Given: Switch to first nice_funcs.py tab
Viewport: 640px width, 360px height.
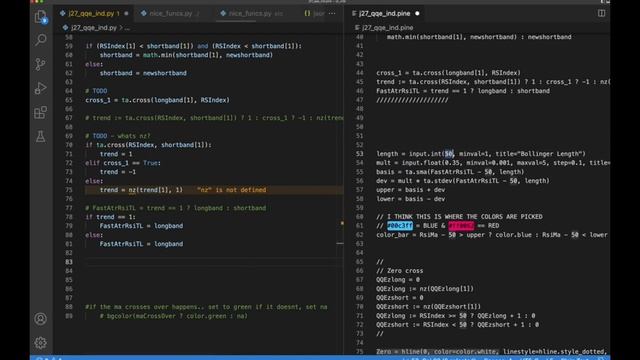Looking at the screenshot, I should (x=171, y=13).
